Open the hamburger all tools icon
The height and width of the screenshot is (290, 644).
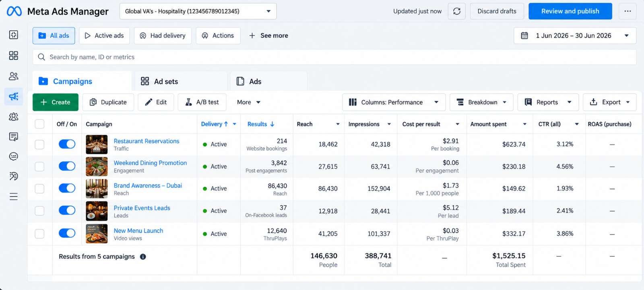pyautogui.click(x=14, y=197)
